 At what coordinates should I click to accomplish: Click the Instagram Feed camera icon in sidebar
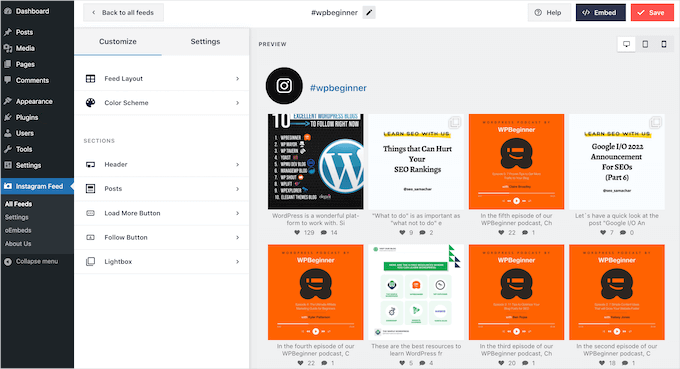tap(8, 186)
